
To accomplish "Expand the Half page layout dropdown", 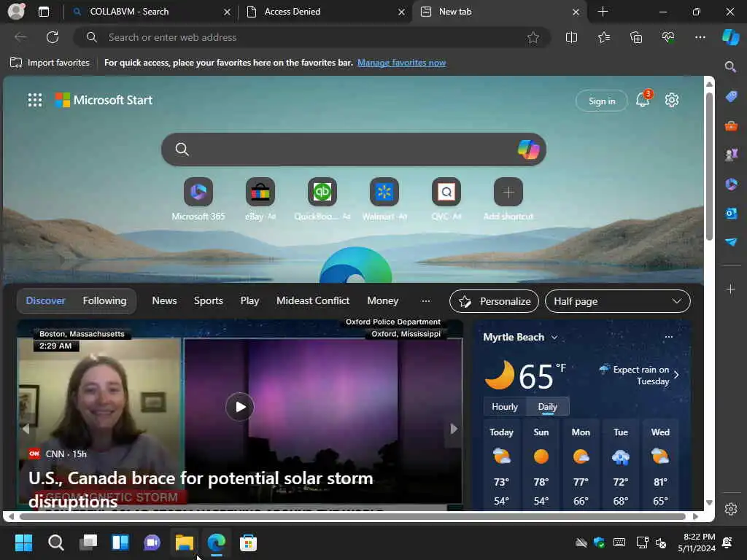I will coord(617,301).
